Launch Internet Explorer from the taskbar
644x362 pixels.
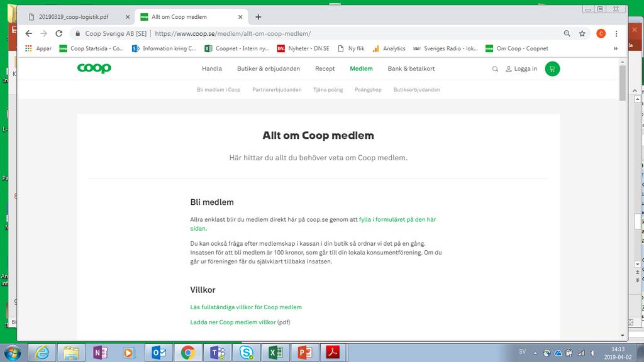click(x=42, y=353)
